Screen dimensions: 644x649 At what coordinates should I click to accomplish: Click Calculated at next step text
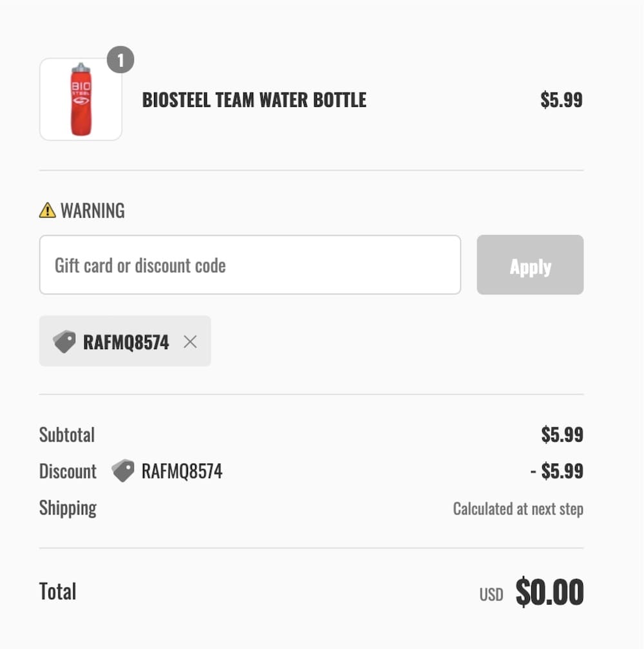[x=517, y=509]
